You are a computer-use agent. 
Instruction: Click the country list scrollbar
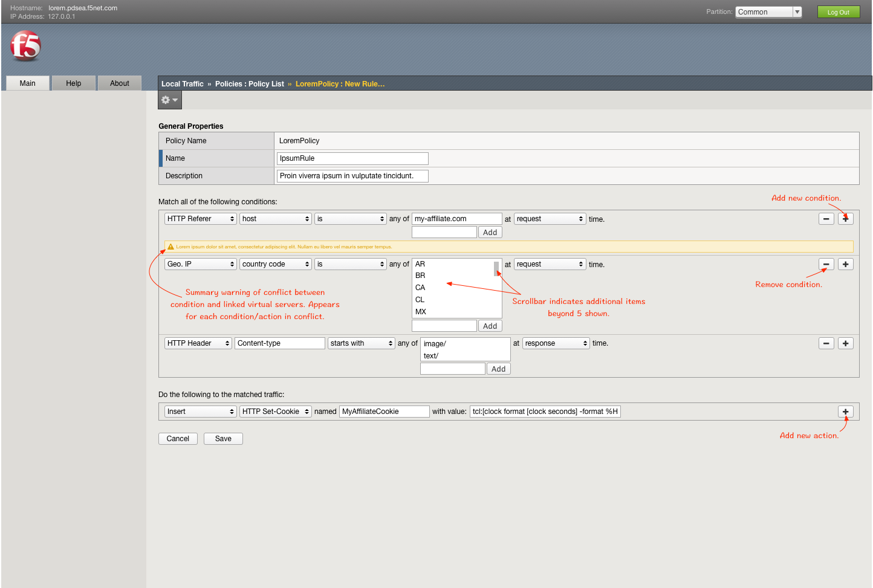click(x=496, y=269)
